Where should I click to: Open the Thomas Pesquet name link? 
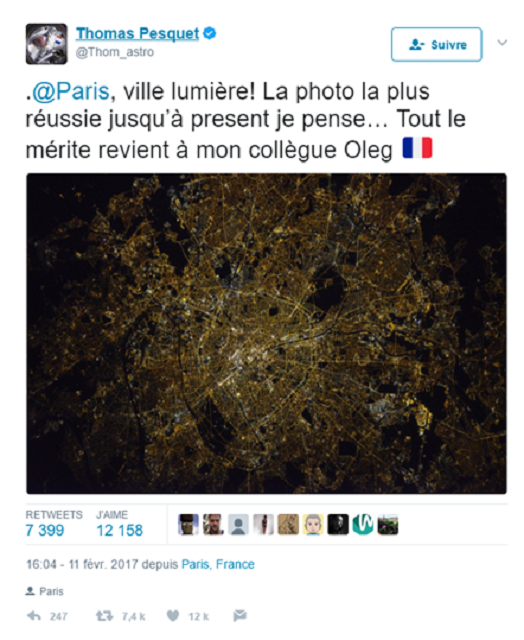pos(138,33)
